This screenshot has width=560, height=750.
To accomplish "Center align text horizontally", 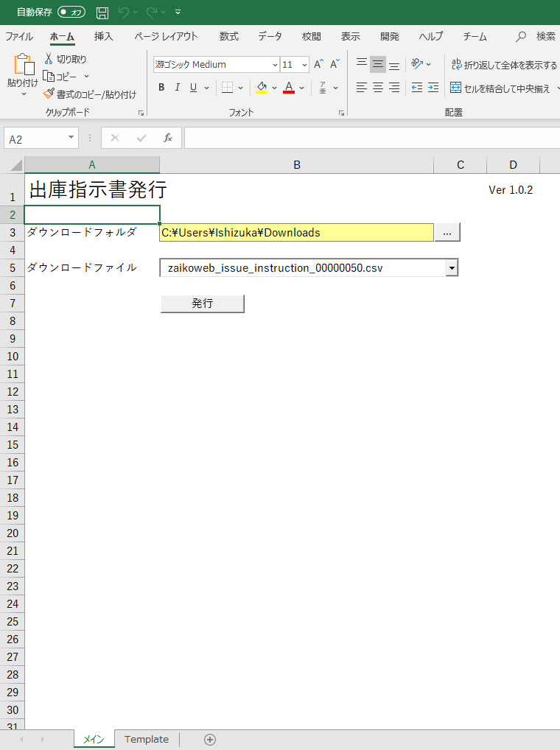I will 378,88.
